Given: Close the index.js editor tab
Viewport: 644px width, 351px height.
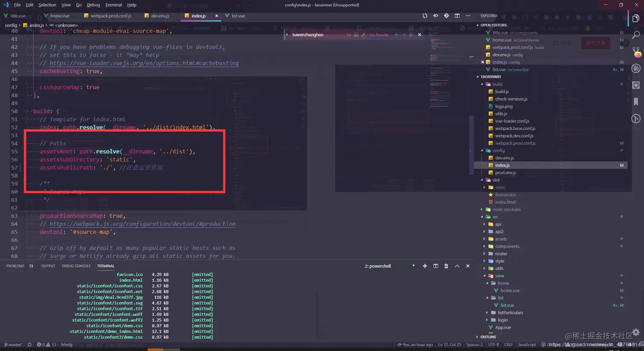Looking at the screenshot, I should click(x=216, y=16).
